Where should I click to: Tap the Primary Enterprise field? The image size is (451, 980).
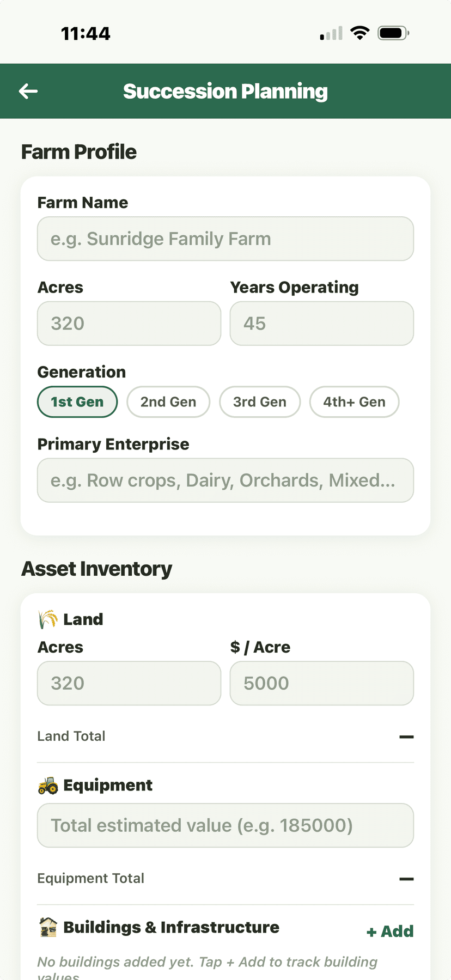coord(225,480)
